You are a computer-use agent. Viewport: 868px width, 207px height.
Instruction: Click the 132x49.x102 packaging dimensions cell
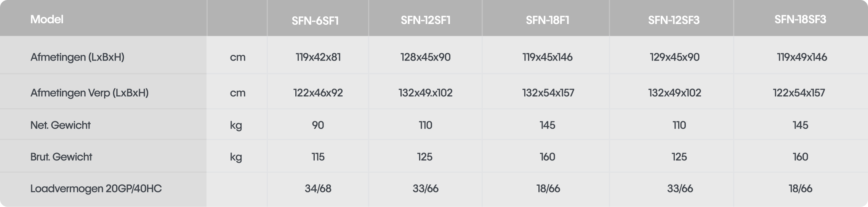coord(425,93)
